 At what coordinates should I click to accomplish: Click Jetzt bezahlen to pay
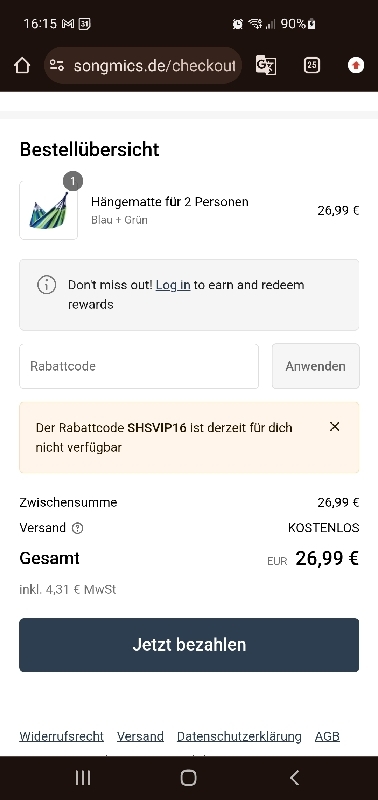tap(189, 645)
